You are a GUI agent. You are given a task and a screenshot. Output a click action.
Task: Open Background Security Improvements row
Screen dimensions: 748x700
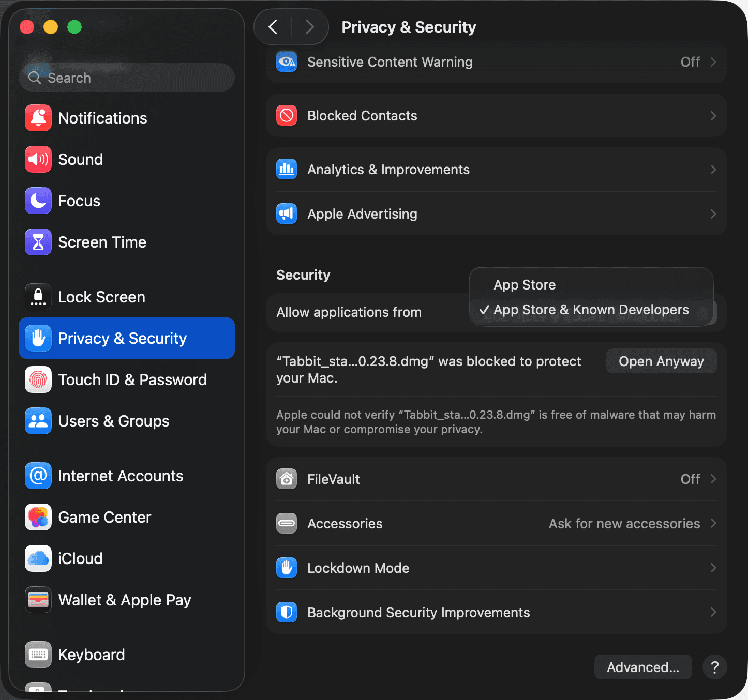pos(497,613)
